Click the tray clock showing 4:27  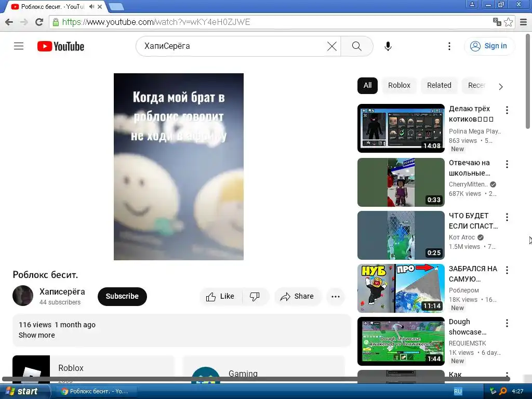pyautogui.click(x=517, y=391)
